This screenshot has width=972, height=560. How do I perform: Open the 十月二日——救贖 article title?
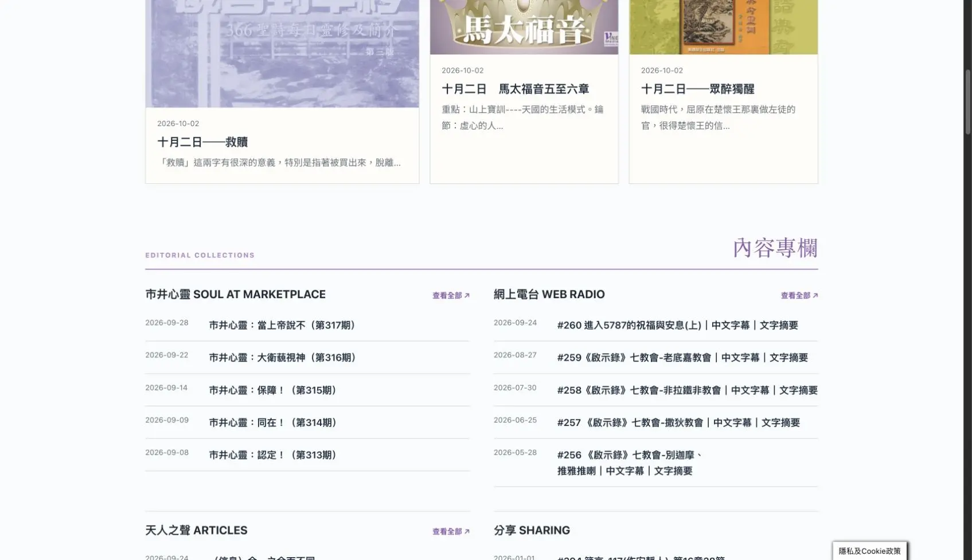coord(202,142)
